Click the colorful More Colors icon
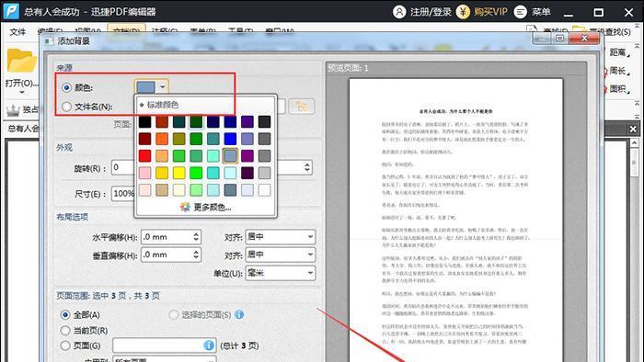 pyautogui.click(x=185, y=207)
